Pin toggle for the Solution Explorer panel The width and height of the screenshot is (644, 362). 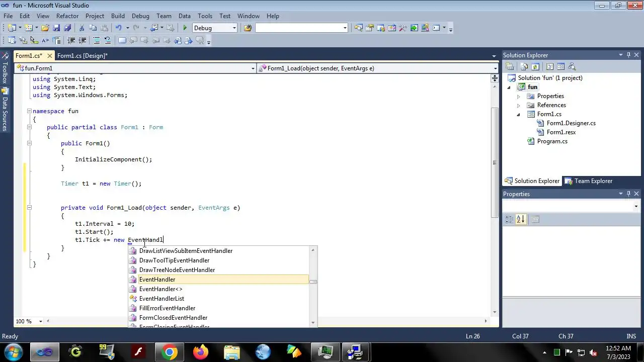pos(628,55)
